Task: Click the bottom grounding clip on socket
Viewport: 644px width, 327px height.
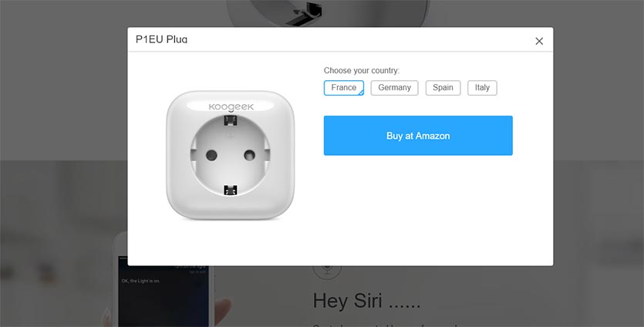Action: pos(231,190)
